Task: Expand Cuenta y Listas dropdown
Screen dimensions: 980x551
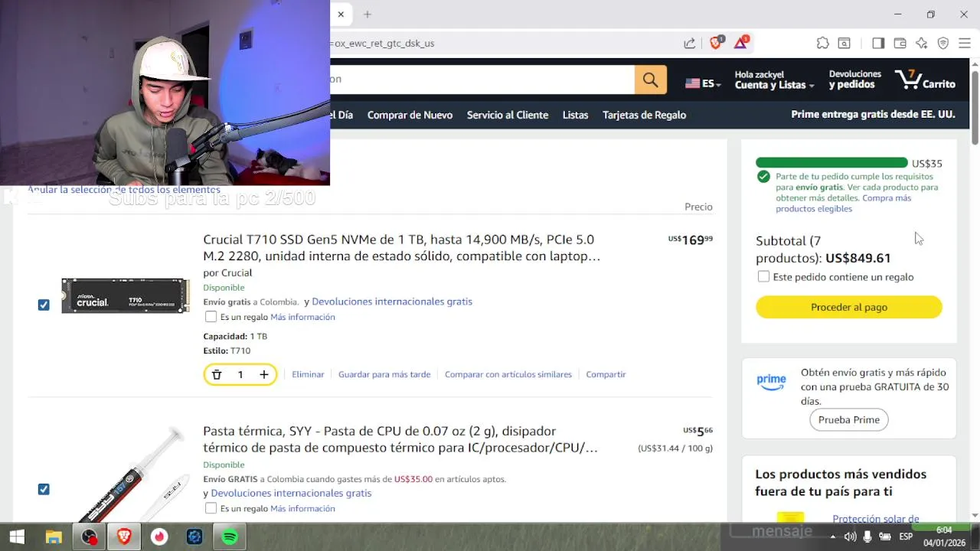Action: pyautogui.click(x=774, y=80)
